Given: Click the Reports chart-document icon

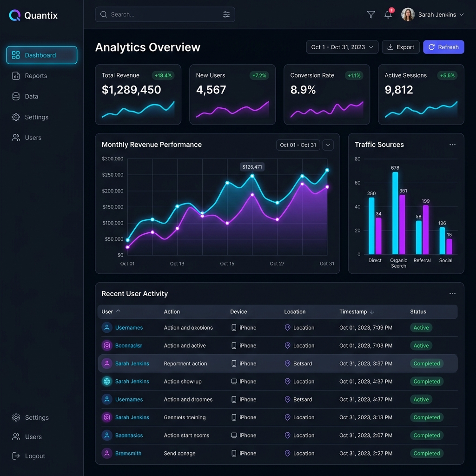Looking at the screenshot, I should pos(16,76).
